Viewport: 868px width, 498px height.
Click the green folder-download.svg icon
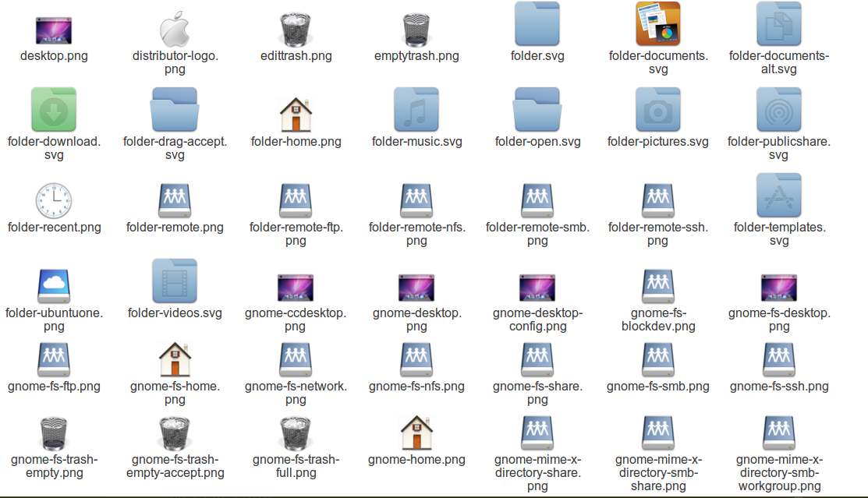coord(54,109)
